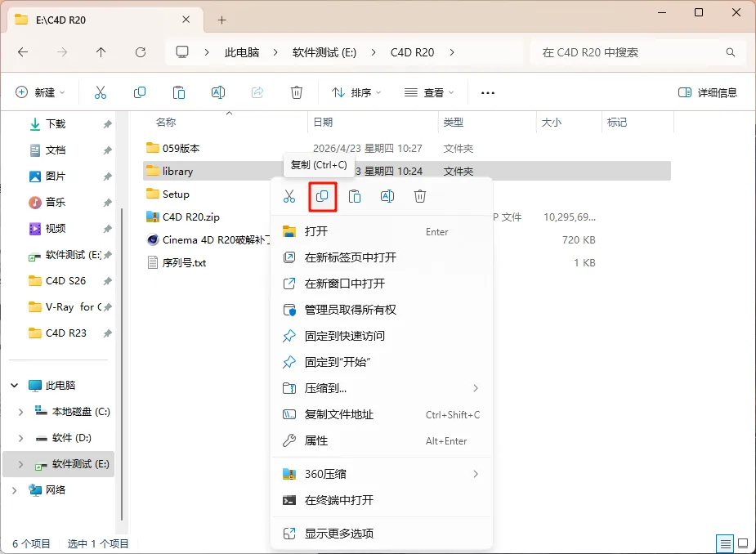The image size is (756, 554).
Task: Click toolbar Cut scissors icon
Action: [x=101, y=92]
